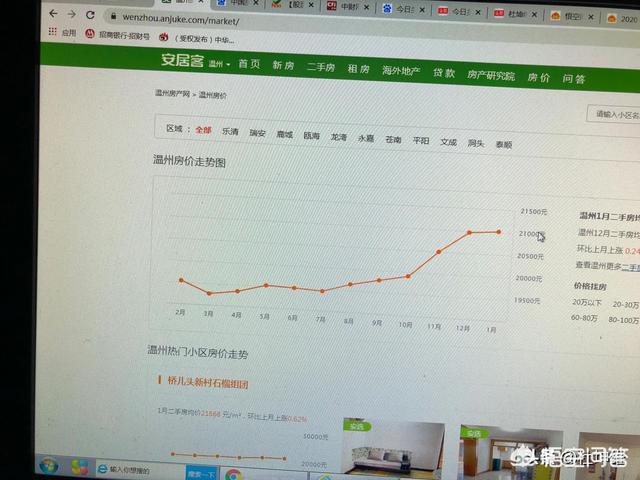
Task: Click the 请输入小区名 search field
Action: pyautogui.click(x=613, y=114)
